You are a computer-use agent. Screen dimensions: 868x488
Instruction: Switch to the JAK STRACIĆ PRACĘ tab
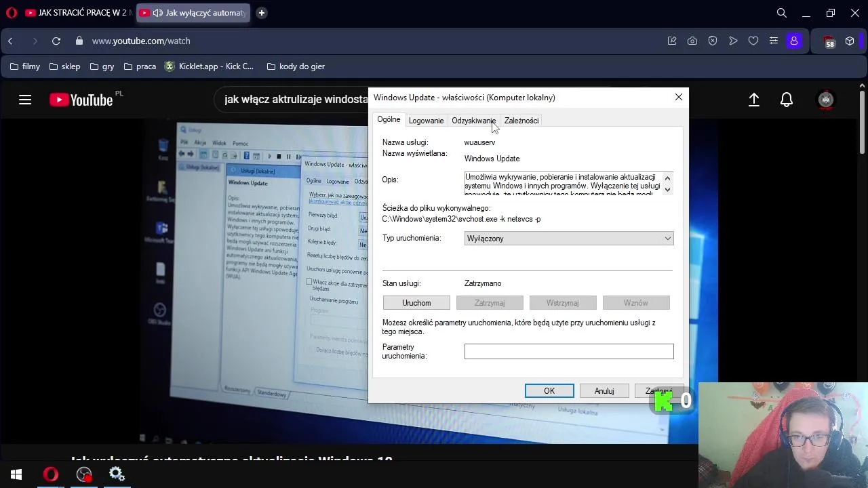click(78, 13)
